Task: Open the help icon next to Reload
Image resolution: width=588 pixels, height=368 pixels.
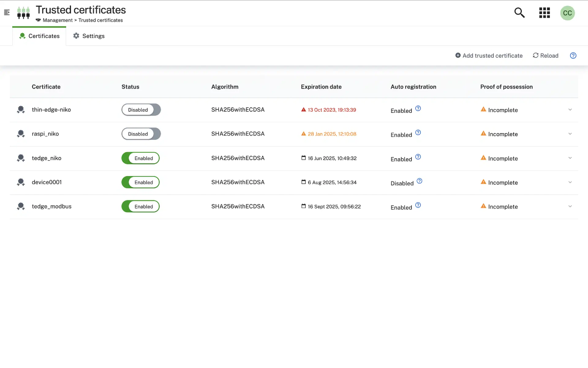Action: (573, 56)
